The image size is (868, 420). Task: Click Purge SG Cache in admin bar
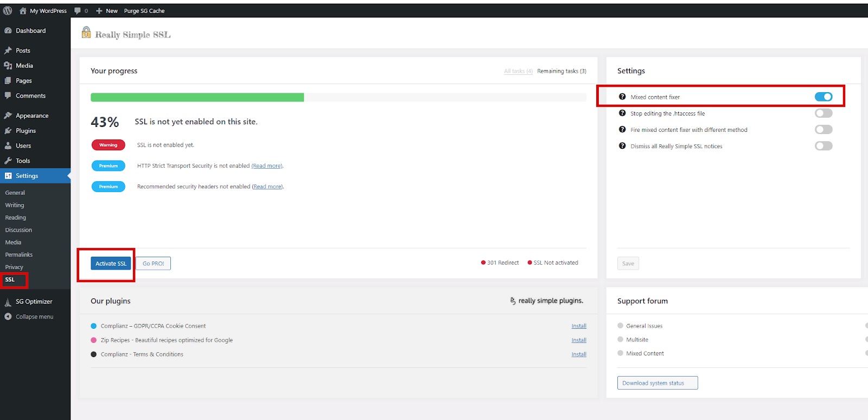144,11
